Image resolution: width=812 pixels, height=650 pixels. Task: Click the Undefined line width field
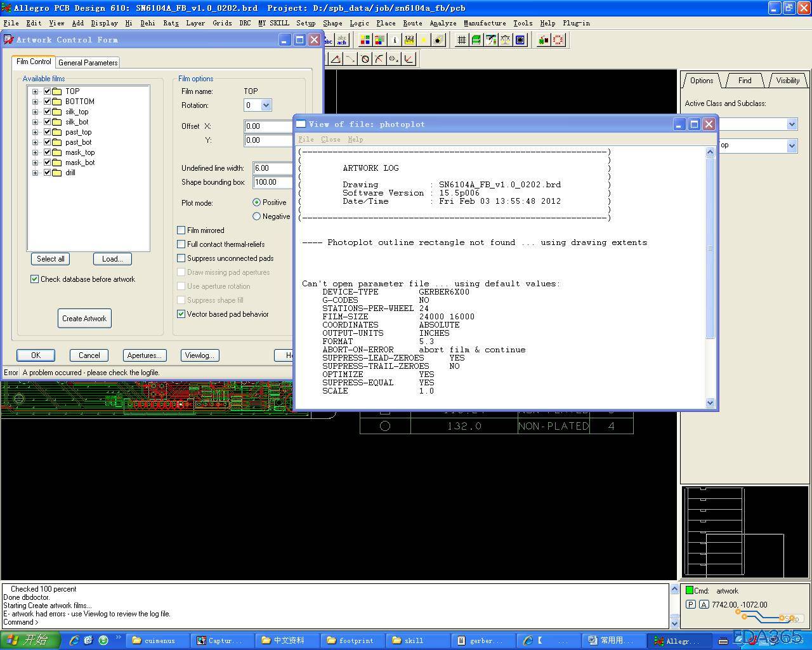(x=272, y=168)
